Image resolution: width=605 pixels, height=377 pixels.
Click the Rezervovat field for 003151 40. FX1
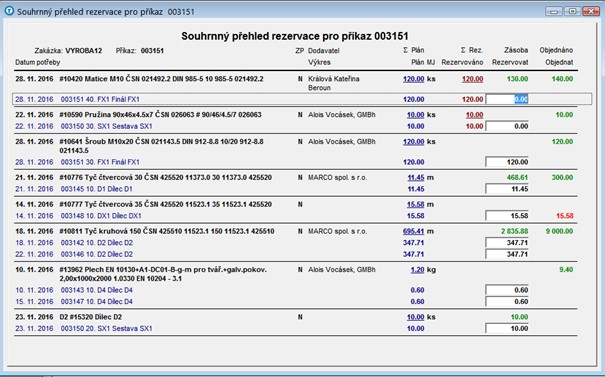507,99
